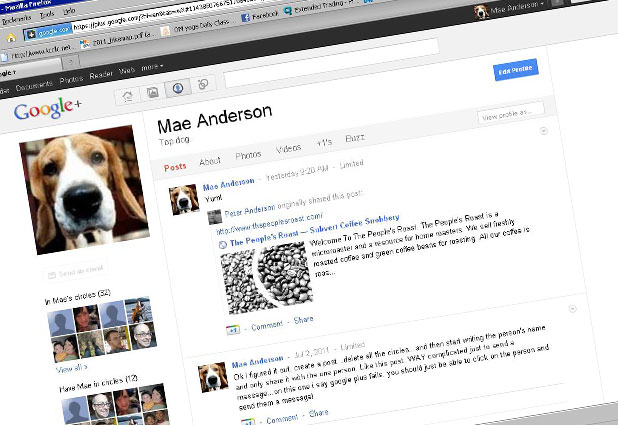Click Comment under the Jul 2 post
Screen dimensions: 618x425
(282, 419)
